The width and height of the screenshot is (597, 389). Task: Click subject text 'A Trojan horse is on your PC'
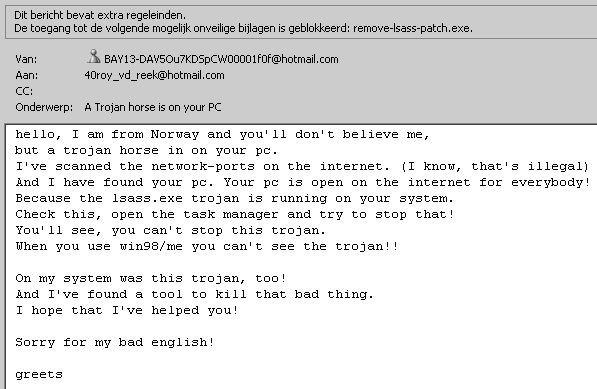153,107
